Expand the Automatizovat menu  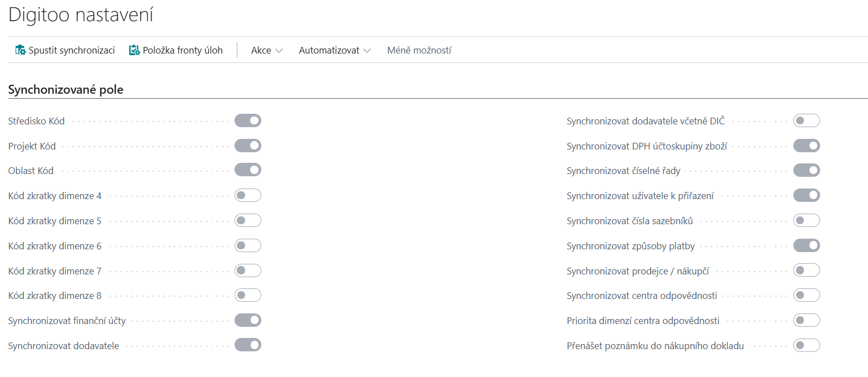pos(335,50)
